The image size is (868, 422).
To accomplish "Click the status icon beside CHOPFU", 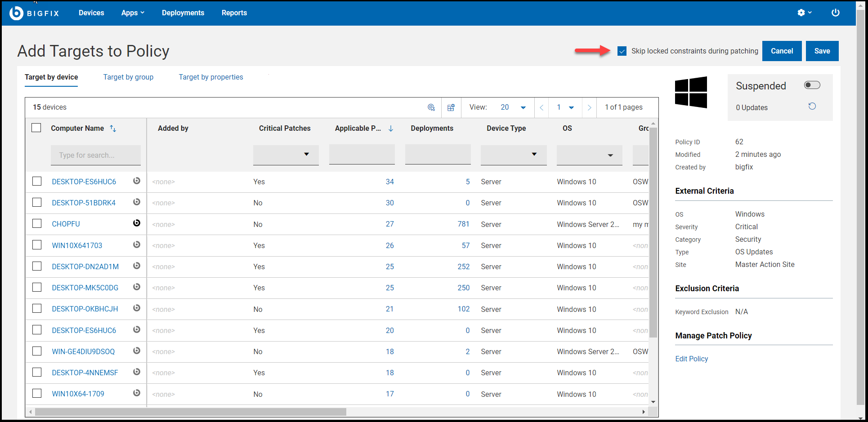I will point(137,223).
